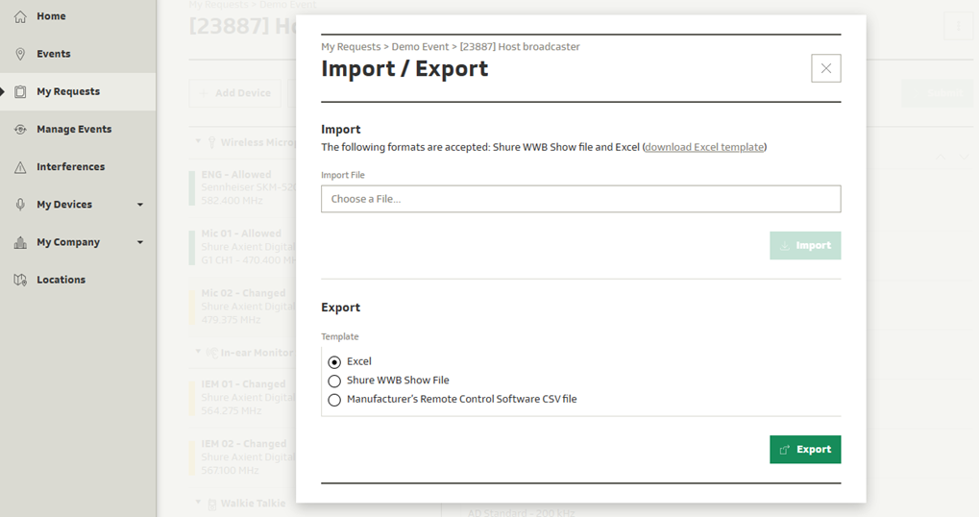Click the Locations map icon
Viewport: 980px width, 517px height.
pyautogui.click(x=20, y=280)
